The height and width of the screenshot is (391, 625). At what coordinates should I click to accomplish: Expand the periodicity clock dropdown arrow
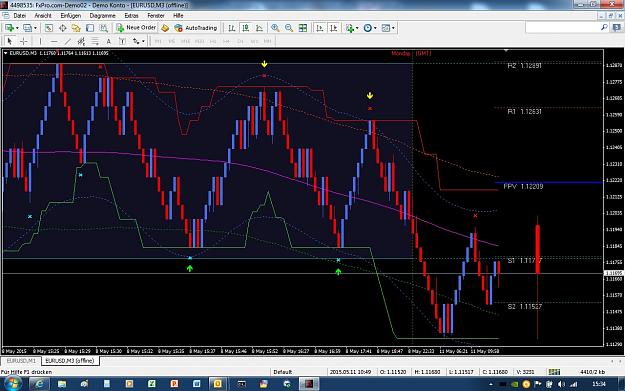[375, 28]
